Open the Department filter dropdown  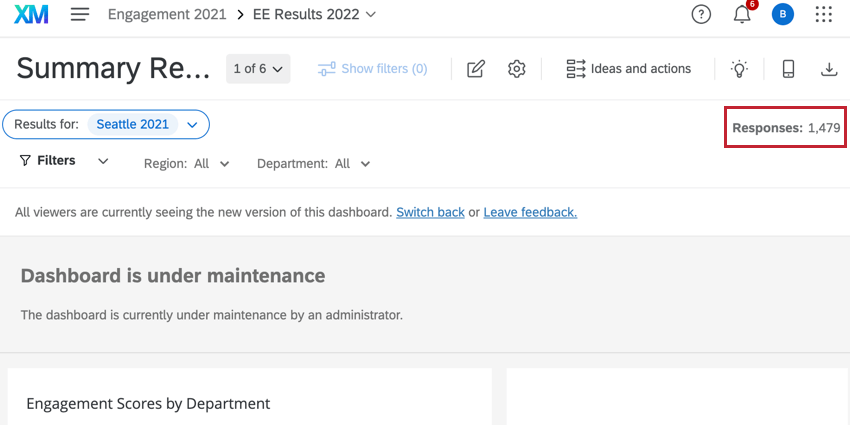pos(365,164)
